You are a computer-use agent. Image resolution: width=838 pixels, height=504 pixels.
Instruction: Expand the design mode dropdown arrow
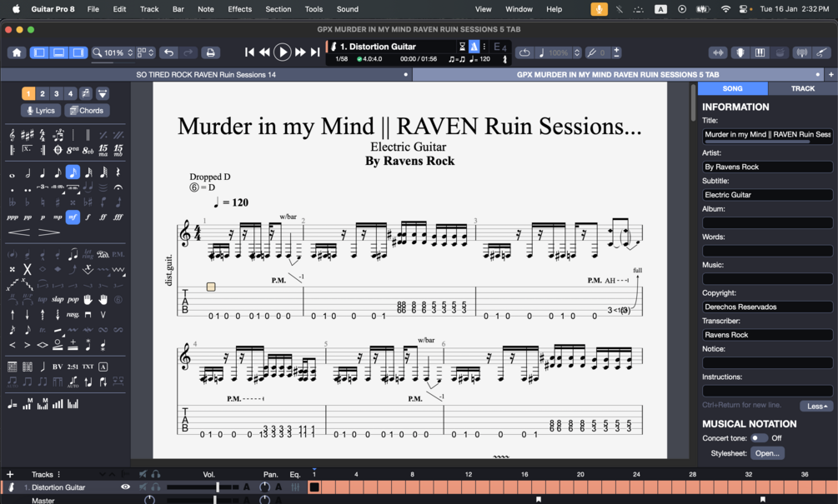[103, 93]
